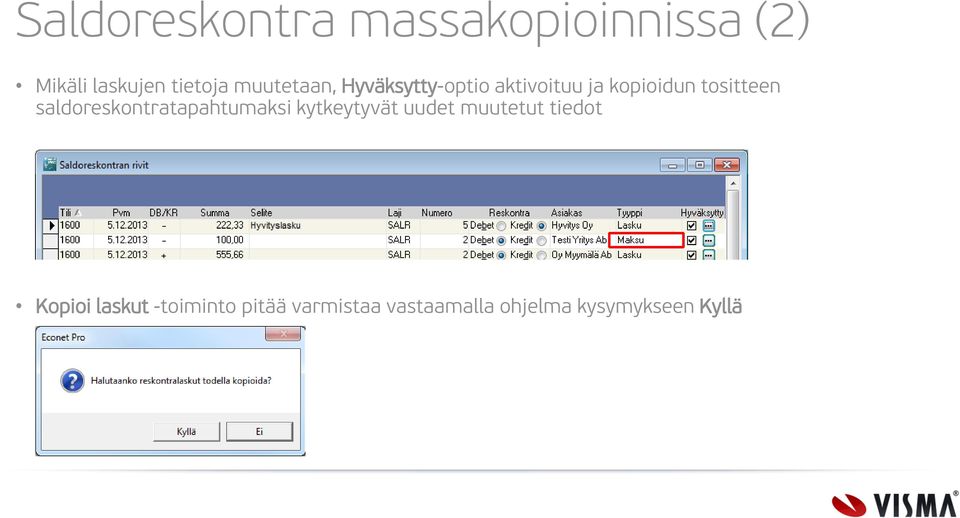The image size is (960, 518).
Task: Toggle Hyväksytty checkbox for Oy Myymälä Ab row
Action: pyautogui.click(x=691, y=255)
